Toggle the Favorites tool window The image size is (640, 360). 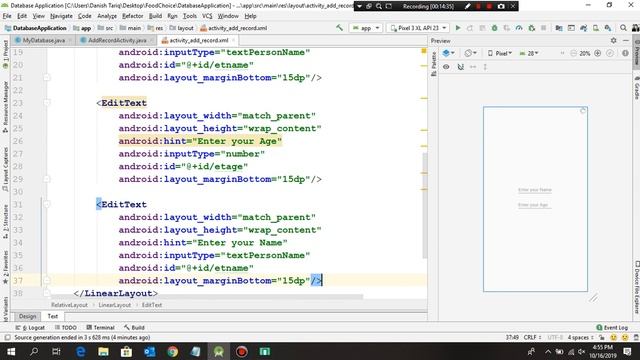coord(5,267)
